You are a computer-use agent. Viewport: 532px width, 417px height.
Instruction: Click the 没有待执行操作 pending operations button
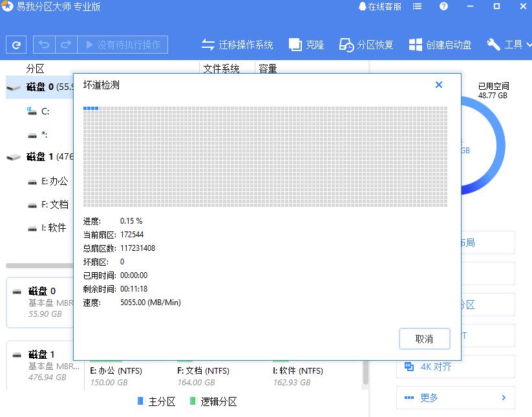point(122,45)
